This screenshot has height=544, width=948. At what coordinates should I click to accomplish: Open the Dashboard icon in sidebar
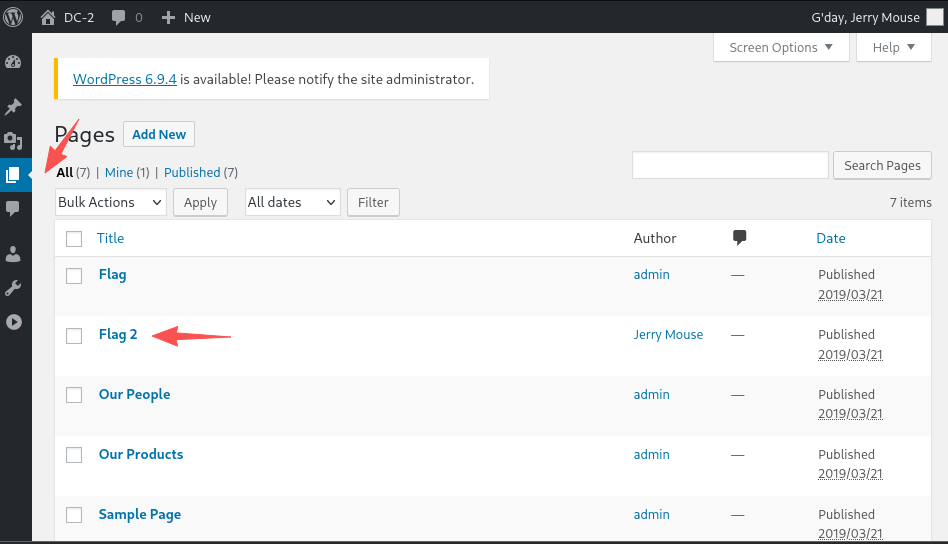[x=13, y=62]
